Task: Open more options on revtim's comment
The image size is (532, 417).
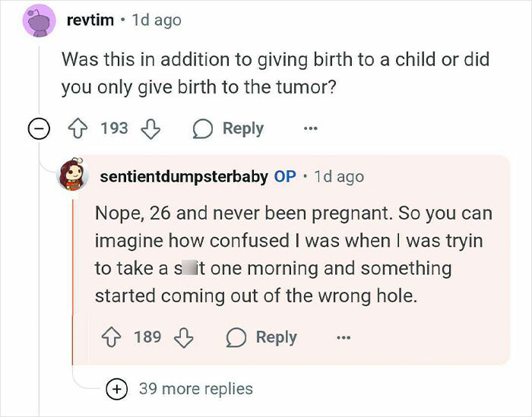Action: click(309, 128)
